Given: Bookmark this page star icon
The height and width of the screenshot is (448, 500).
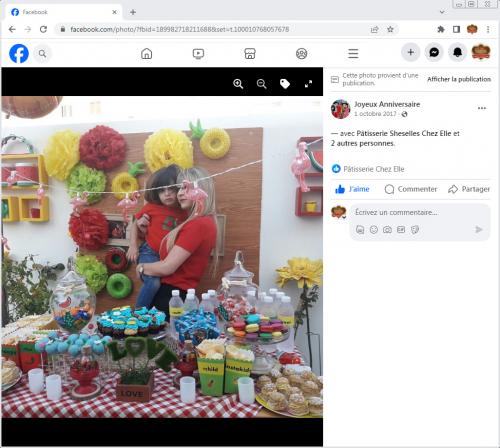Looking at the screenshot, I should (x=390, y=29).
